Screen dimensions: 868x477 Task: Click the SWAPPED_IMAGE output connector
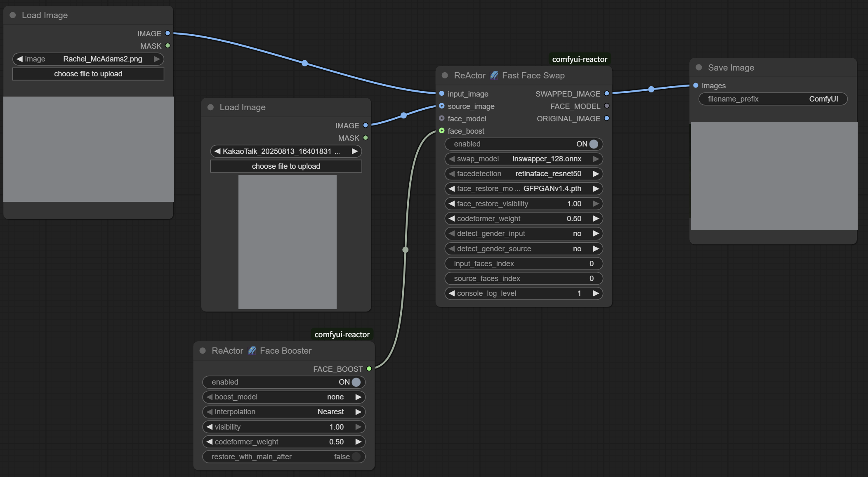606,94
